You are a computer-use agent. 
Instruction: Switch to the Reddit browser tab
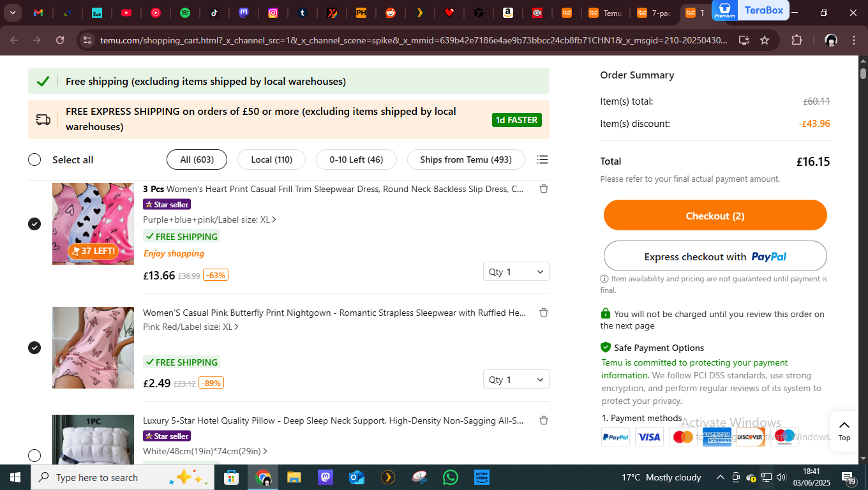pos(391,13)
